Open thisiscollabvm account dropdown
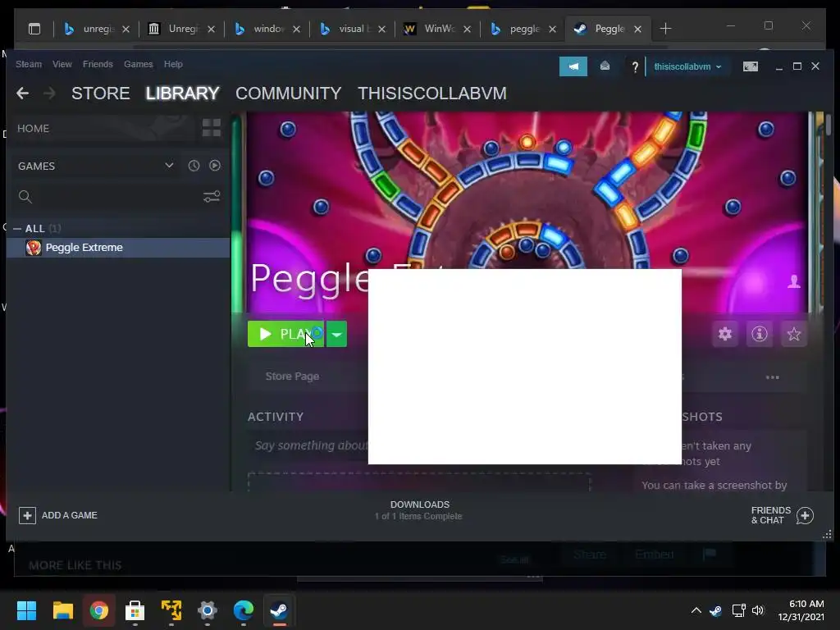Image resolution: width=840 pixels, height=630 pixels. (687, 67)
